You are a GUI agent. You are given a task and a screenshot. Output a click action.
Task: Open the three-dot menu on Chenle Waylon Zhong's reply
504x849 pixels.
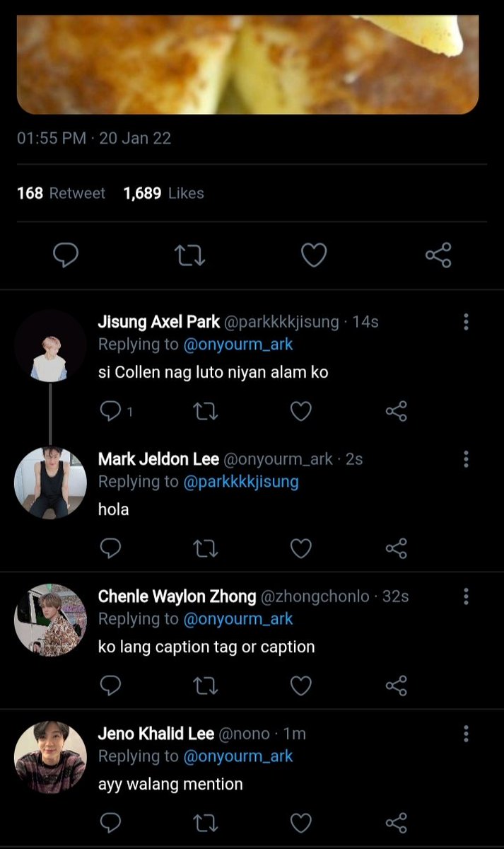[x=466, y=596]
